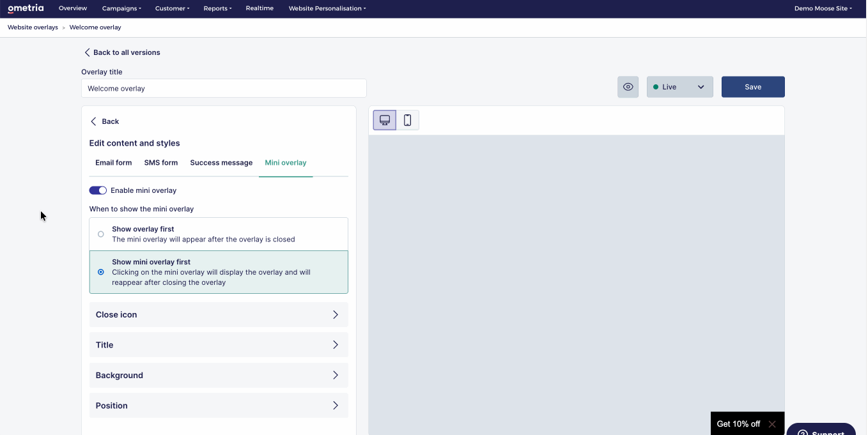
Task: Switch to Email form tab
Action: [x=114, y=163]
